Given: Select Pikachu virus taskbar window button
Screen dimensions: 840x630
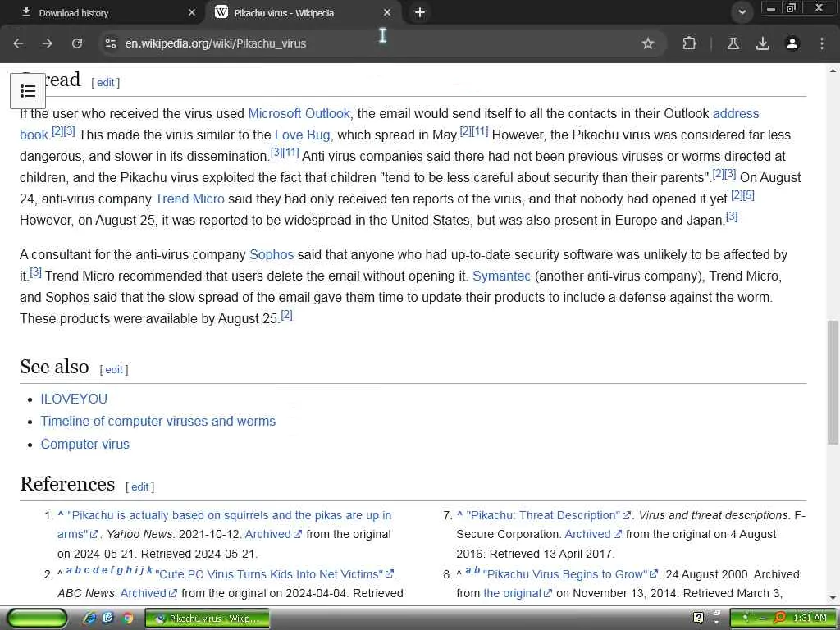Looking at the screenshot, I should (208, 619).
